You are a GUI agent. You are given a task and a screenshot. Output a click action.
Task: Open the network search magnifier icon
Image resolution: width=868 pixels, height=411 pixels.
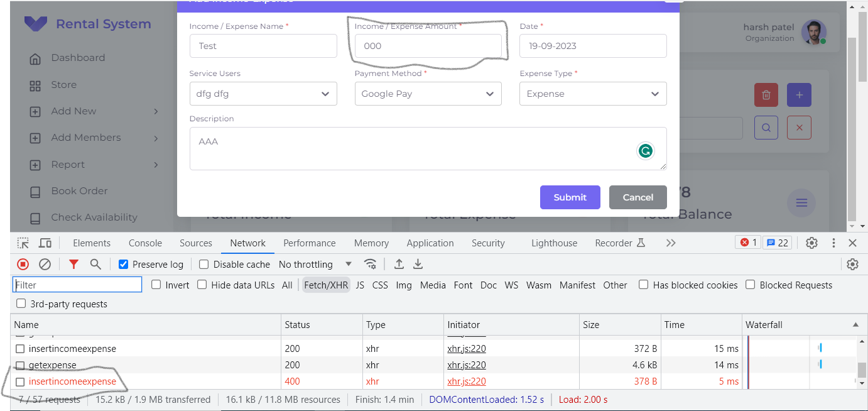pyautogui.click(x=95, y=265)
